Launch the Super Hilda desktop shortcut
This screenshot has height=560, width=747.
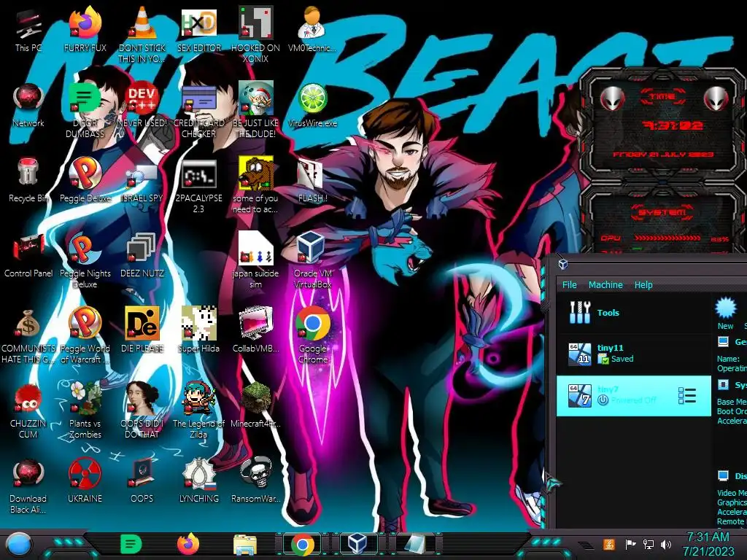[198, 331]
